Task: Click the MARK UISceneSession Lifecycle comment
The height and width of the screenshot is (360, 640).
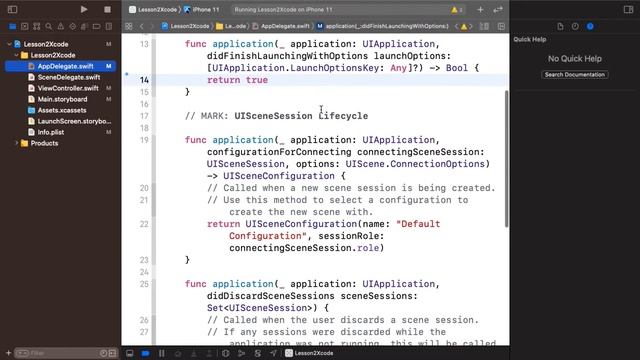Action: (x=276, y=116)
